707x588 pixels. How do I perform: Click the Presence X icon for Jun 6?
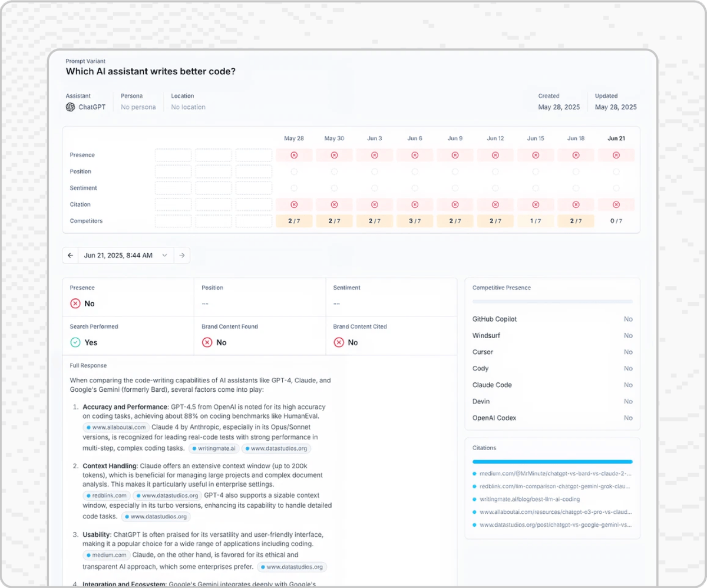[x=415, y=155]
